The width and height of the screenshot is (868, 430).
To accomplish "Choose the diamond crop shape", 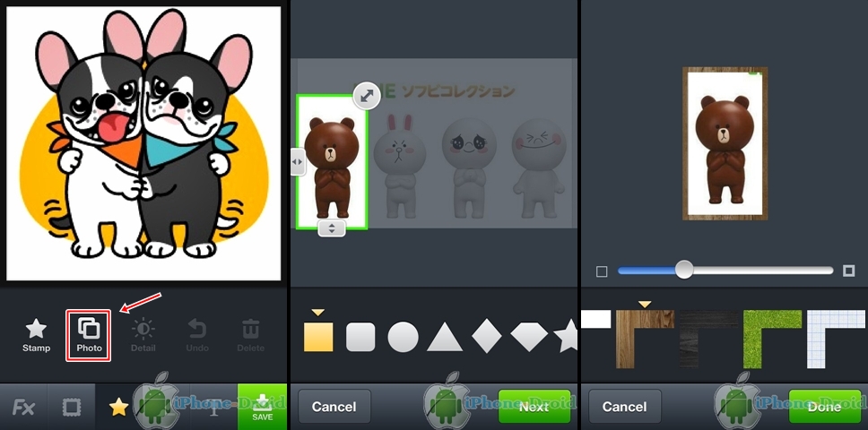I will point(487,337).
